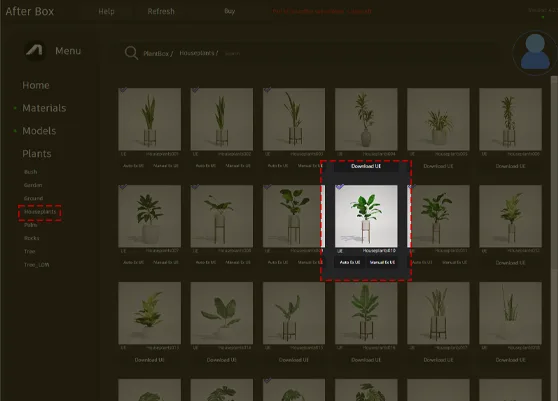The height and width of the screenshot is (401, 558).
Task: Click Download UE under Houseplants006
Action: click(x=511, y=166)
